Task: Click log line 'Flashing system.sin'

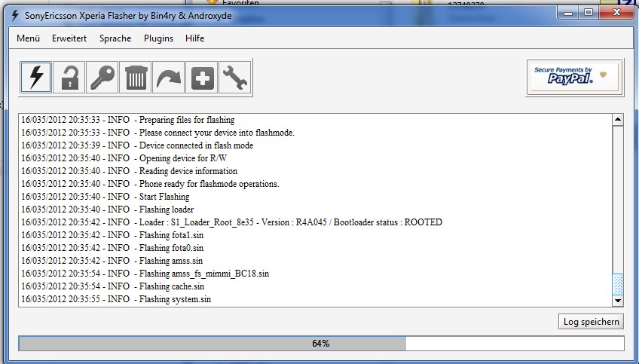Action: click(116, 299)
